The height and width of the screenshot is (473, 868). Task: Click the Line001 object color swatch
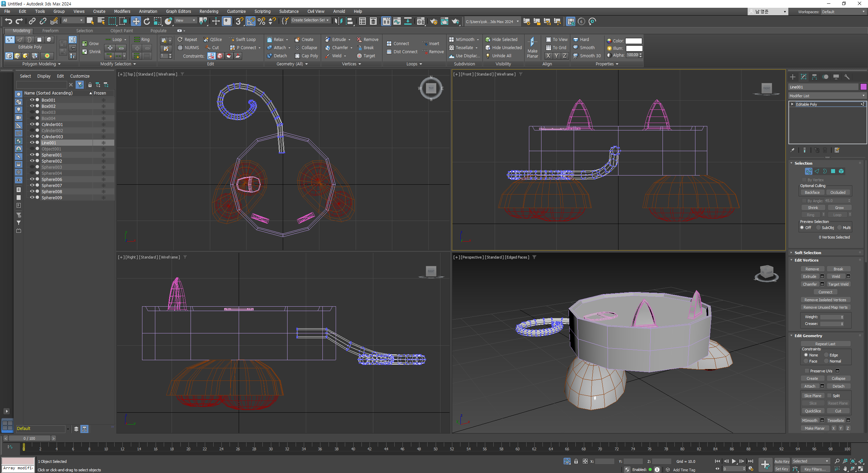coord(864,87)
